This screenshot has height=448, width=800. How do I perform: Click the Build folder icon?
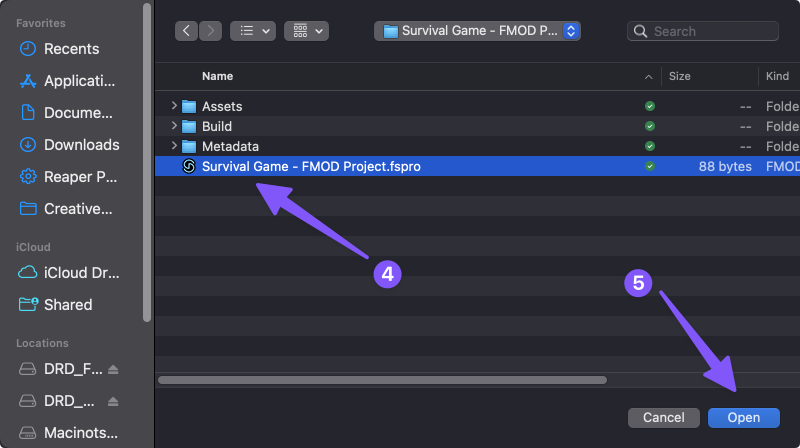coord(189,126)
